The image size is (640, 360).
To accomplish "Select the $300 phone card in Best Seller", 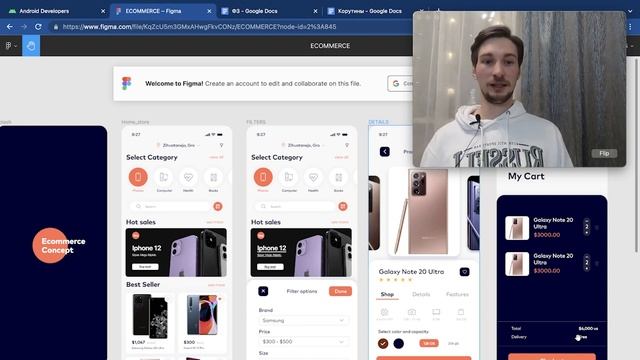I will (x=202, y=322).
